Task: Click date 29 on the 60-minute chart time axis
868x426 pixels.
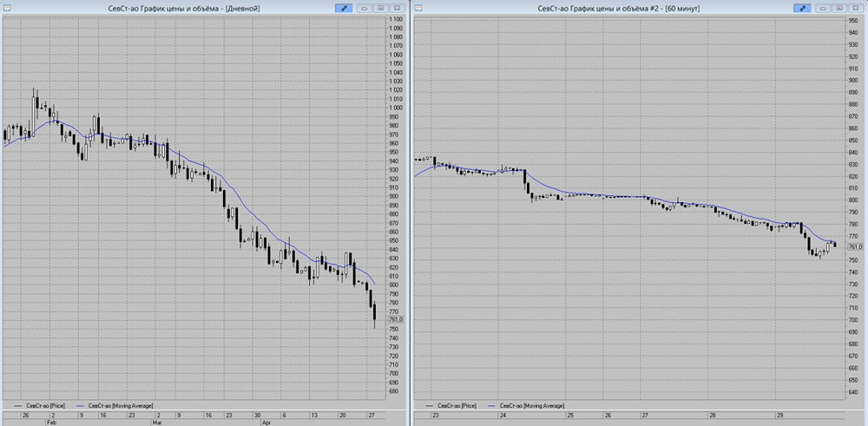Action: (780, 415)
